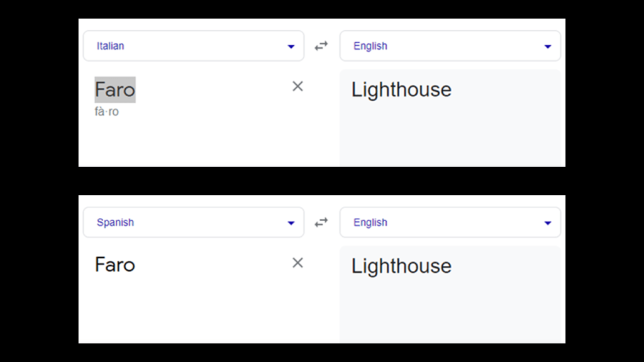Screen dimensions: 644x362
Task: Select the English label in the upper translator
Action: point(370,46)
